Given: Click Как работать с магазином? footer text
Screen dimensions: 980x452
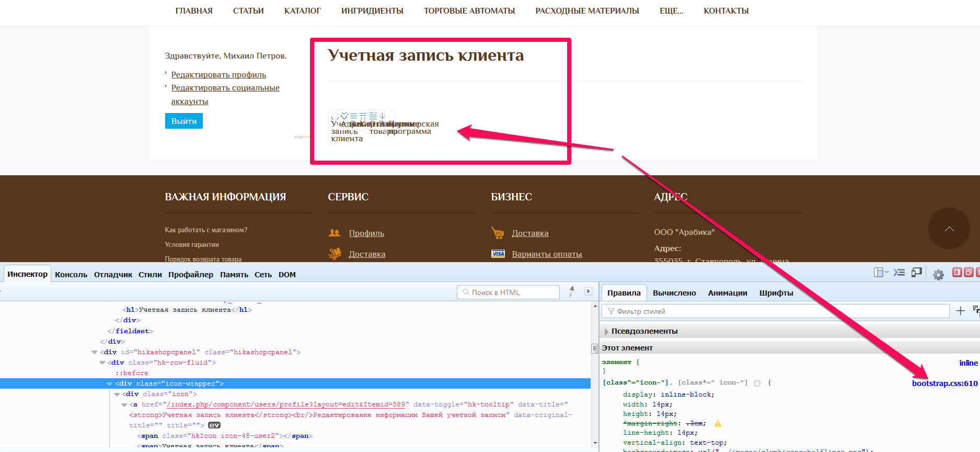Looking at the screenshot, I should (x=206, y=230).
